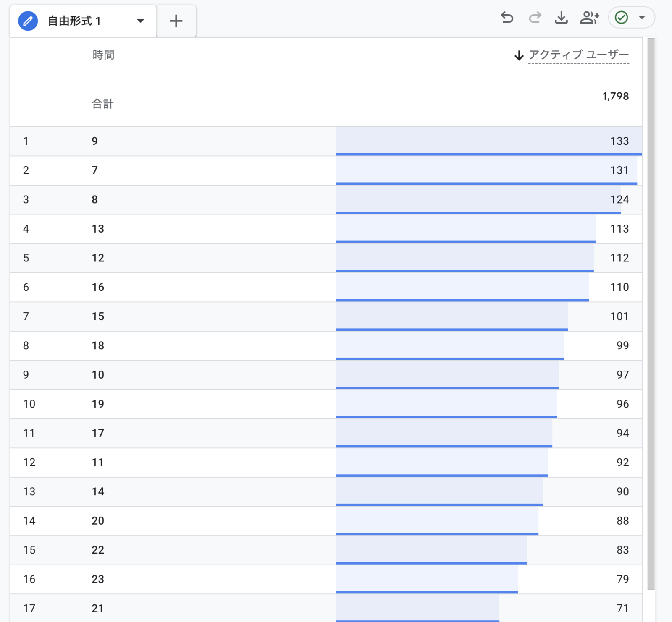Add a new tab with plus button
This screenshot has height=622, width=672.
[x=176, y=21]
